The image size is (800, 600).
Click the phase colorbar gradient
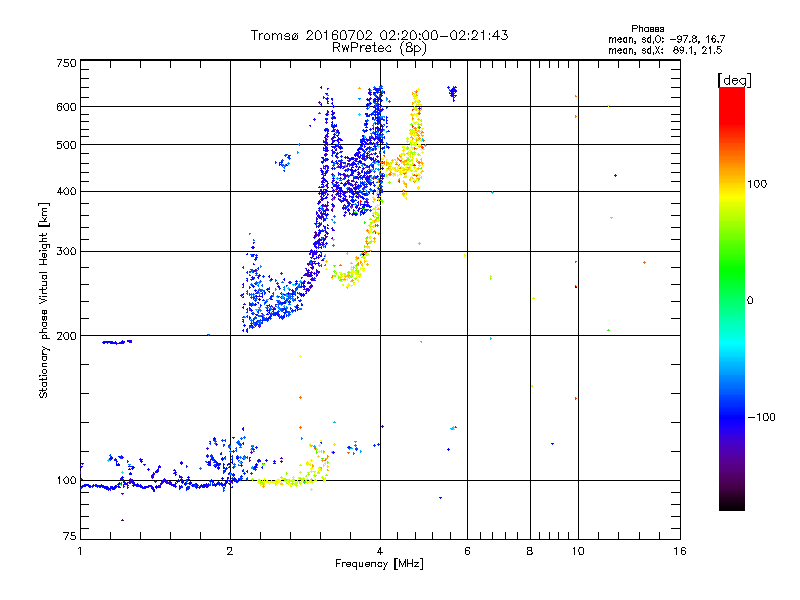732,298
